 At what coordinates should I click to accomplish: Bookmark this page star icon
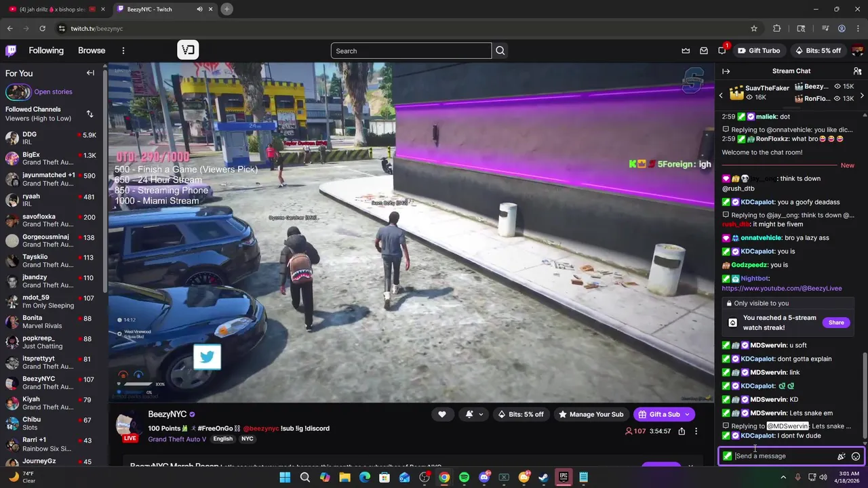[x=753, y=28]
